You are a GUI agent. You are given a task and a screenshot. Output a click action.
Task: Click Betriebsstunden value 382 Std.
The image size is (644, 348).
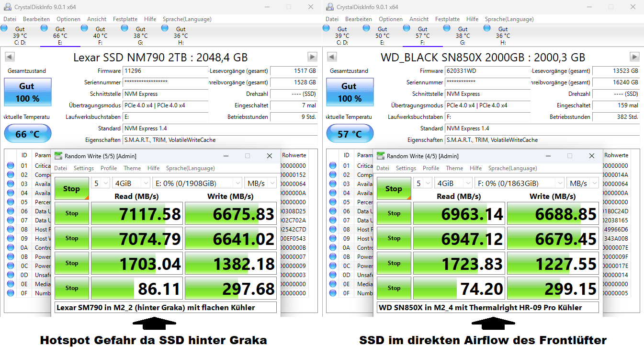pyautogui.click(x=616, y=117)
